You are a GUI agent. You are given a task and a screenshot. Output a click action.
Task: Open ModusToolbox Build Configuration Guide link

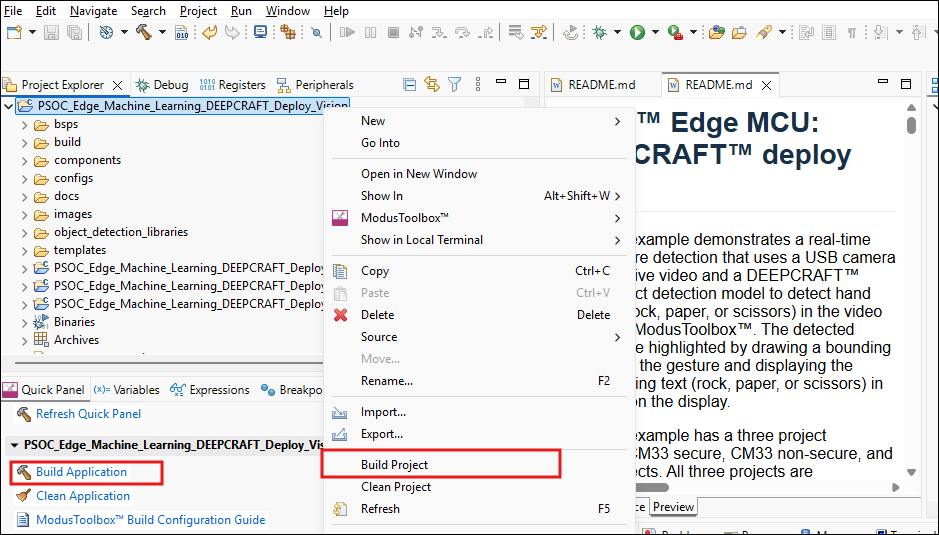[x=150, y=520]
